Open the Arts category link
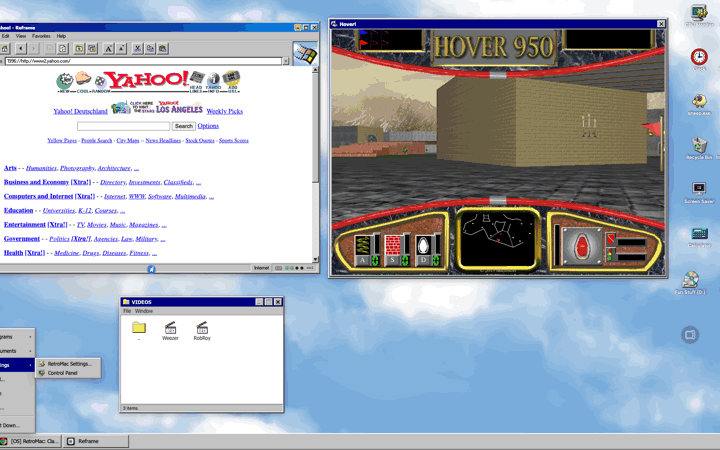The width and height of the screenshot is (720, 450). pyautogui.click(x=10, y=168)
